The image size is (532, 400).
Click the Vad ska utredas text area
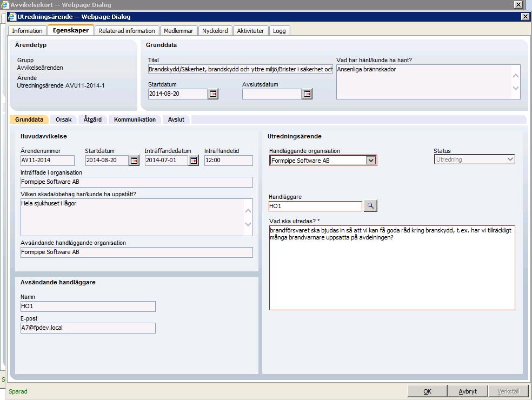[x=392, y=268]
